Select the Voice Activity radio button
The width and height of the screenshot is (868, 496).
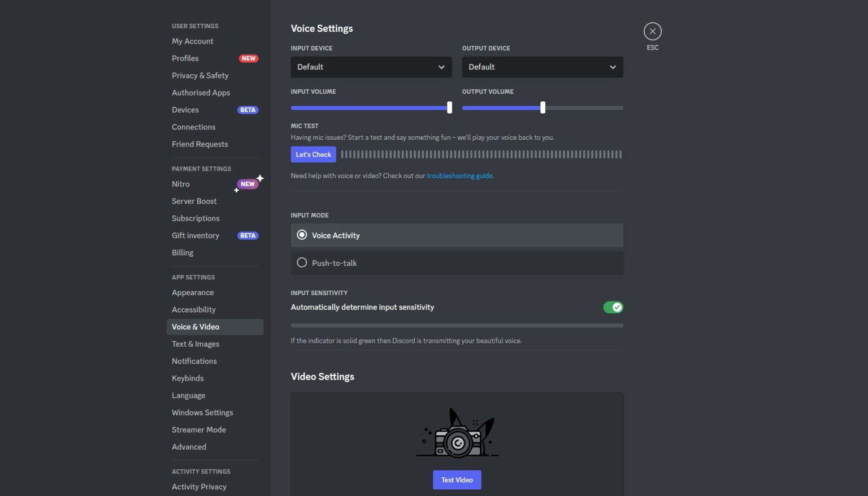[302, 235]
